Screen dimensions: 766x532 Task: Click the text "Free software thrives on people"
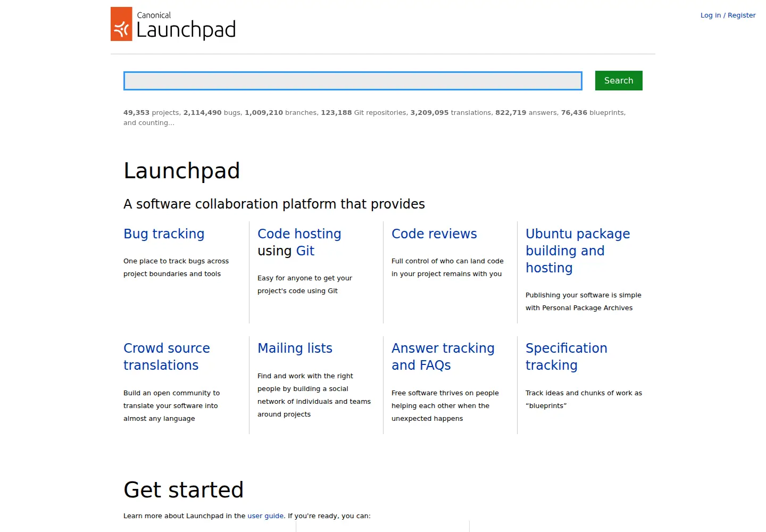[x=445, y=393]
